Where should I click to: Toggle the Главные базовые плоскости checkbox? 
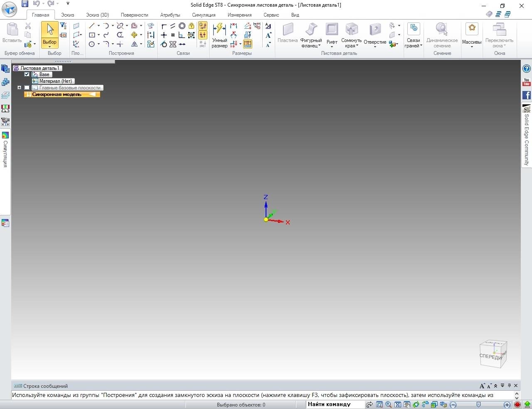27,88
